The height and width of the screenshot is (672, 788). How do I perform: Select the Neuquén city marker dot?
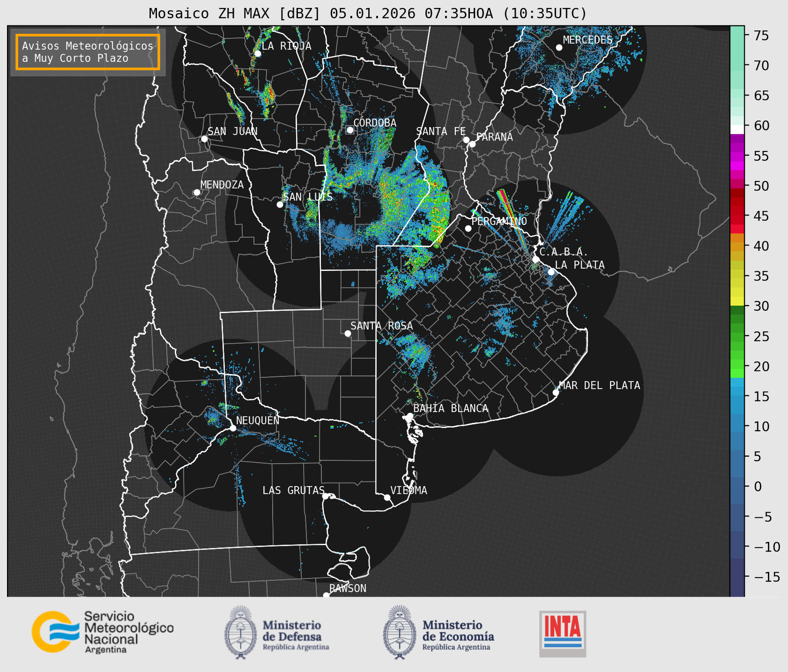click(x=233, y=428)
